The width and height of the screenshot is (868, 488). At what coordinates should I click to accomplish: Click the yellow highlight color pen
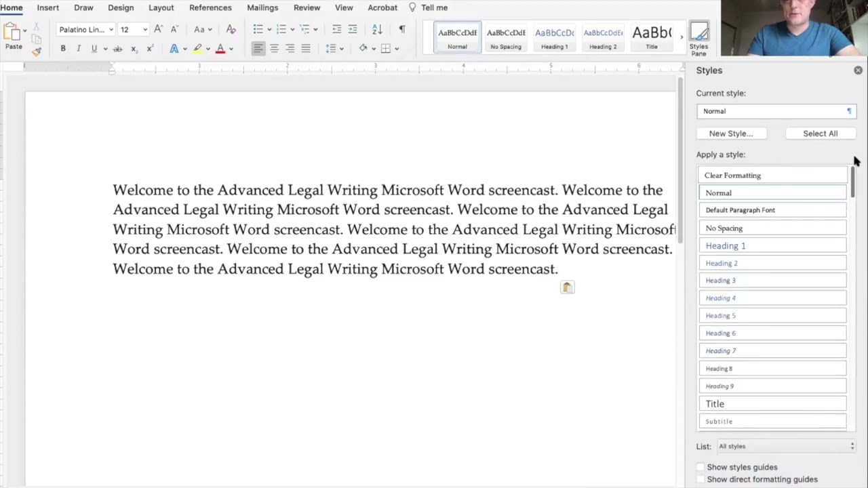(197, 49)
